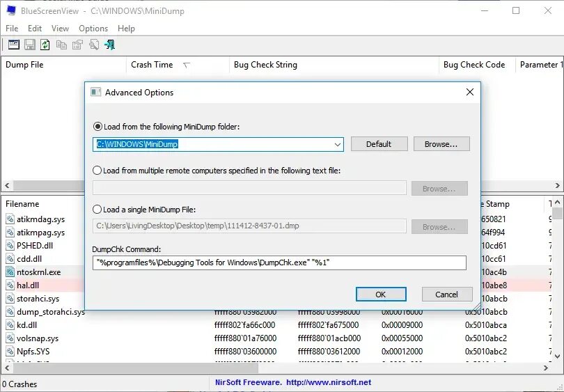The width and height of the screenshot is (564, 392).
Task: Click the Default button
Action: (379, 144)
